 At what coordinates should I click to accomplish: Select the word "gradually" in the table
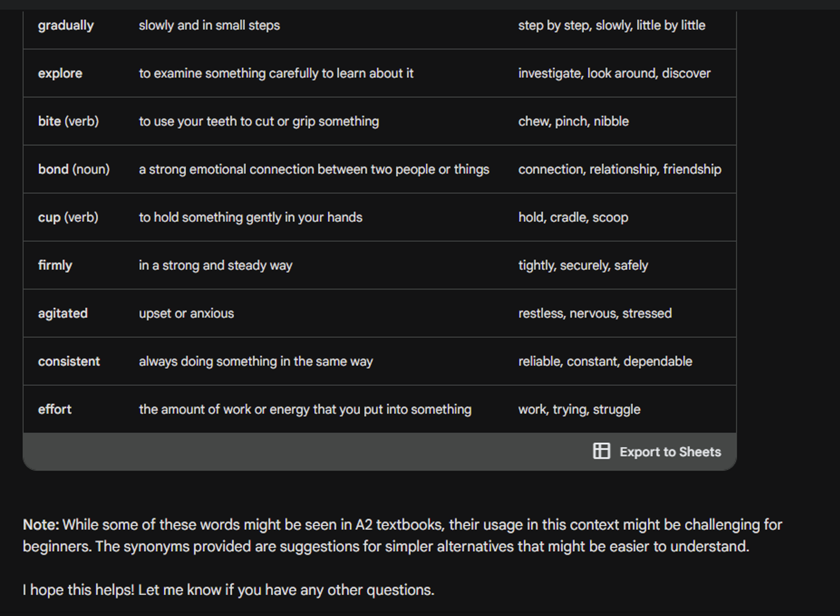coord(66,26)
